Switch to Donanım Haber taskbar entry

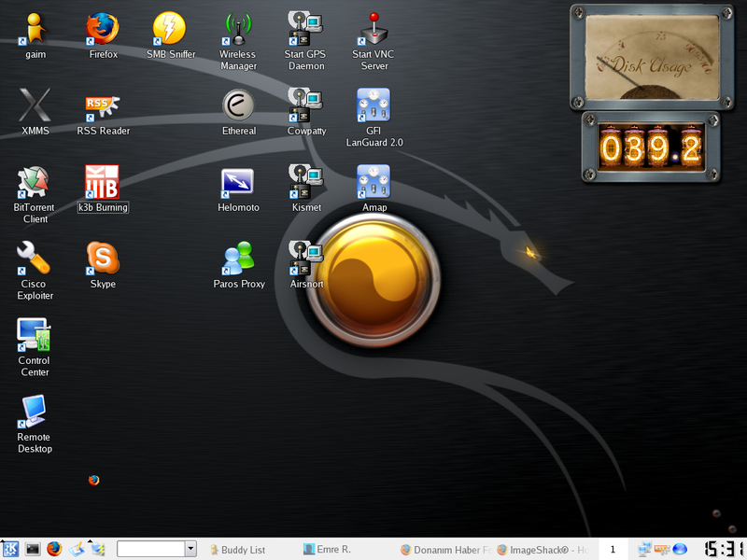click(445, 550)
